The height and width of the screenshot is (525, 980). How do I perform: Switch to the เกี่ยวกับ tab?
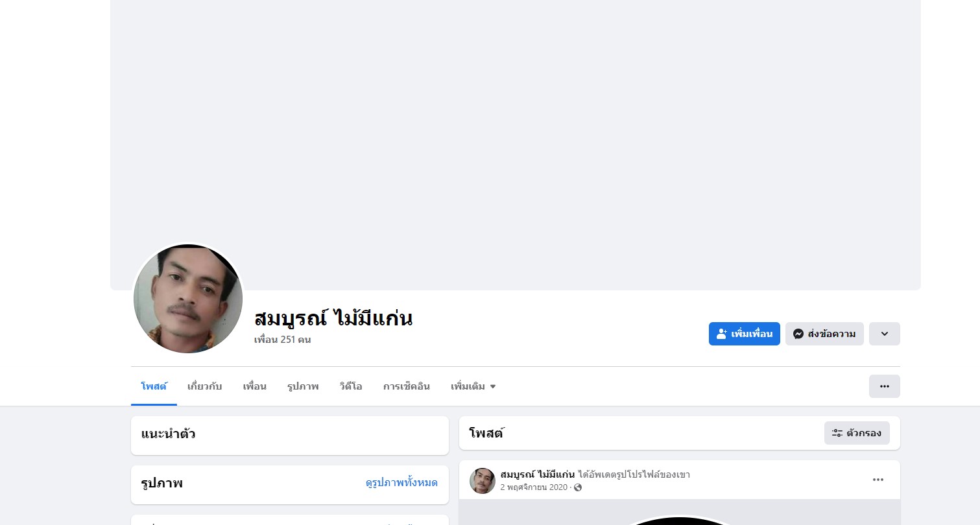205,386
